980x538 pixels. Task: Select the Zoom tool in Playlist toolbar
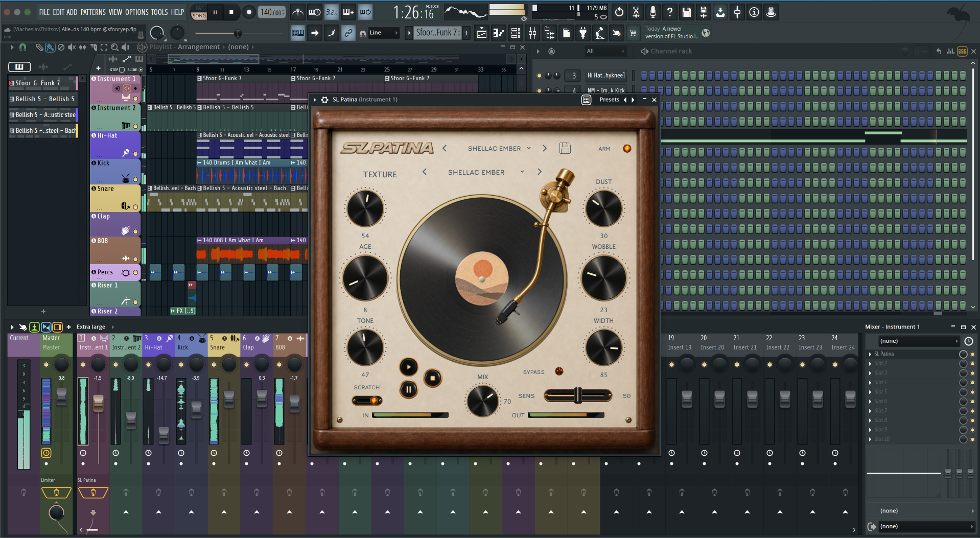pos(114,47)
